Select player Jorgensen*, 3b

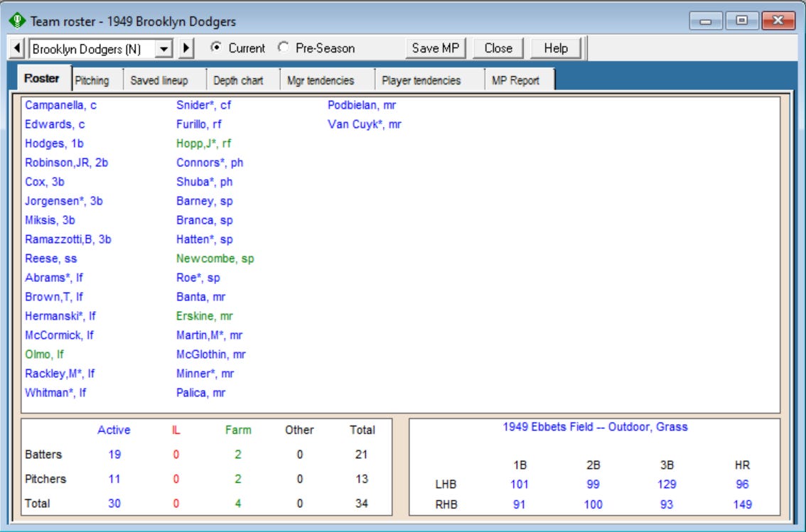click(x=64, y=201)
